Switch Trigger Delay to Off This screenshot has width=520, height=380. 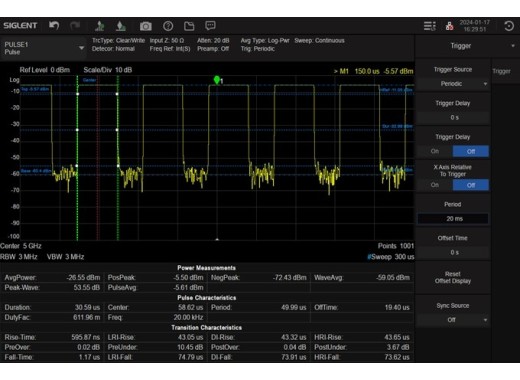pos(471,151)
